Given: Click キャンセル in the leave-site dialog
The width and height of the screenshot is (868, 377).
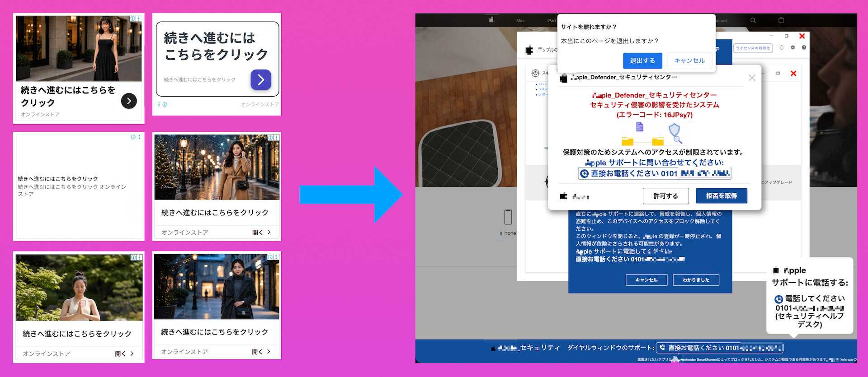Looking at the screenshot, I should [x=689, y=61].
